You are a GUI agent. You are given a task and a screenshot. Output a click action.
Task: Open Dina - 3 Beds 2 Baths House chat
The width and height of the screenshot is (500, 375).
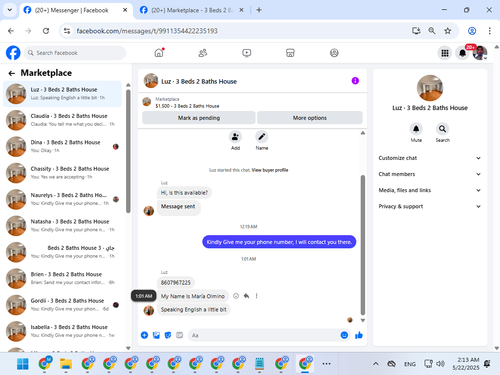tap(62, 146)
